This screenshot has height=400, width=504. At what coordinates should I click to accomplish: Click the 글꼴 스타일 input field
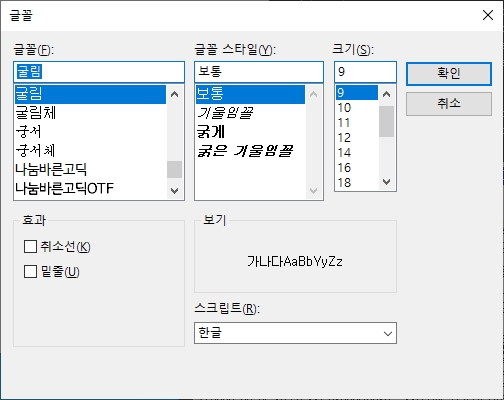pos(259,72)
